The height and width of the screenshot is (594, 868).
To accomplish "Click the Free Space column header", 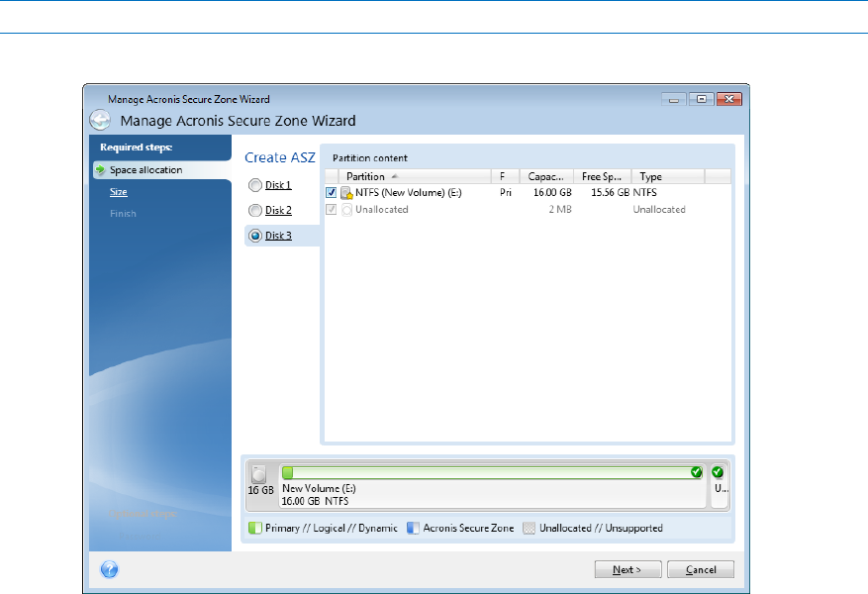I will click(603, 176).
